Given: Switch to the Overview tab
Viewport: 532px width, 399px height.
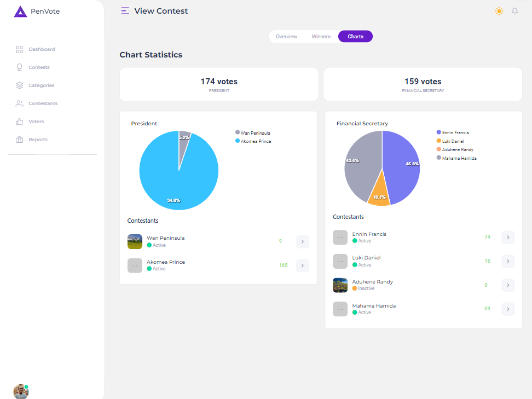Looking at the screenshot, I should pos(286,36).
